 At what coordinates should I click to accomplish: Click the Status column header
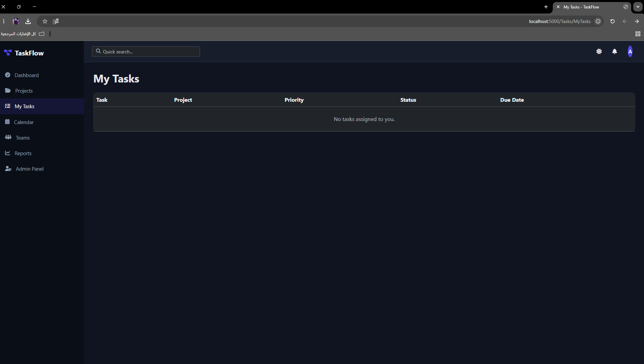point(408,100)
